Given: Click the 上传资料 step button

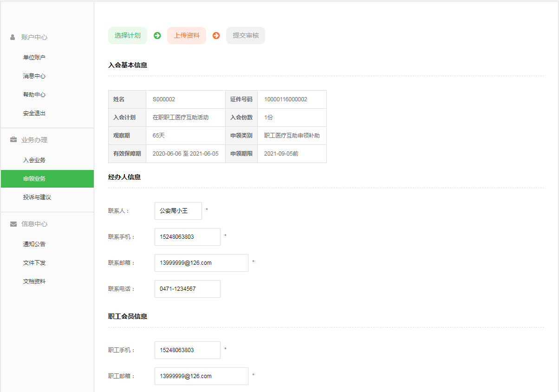Looking at the screenshot, I should [x=187, y=36].
